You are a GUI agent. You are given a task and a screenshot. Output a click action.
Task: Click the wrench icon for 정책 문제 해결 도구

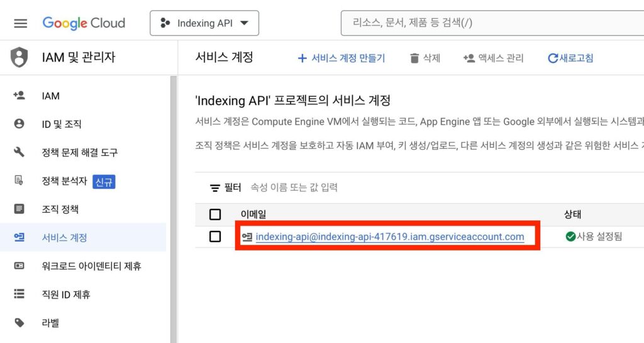[19, 152]
